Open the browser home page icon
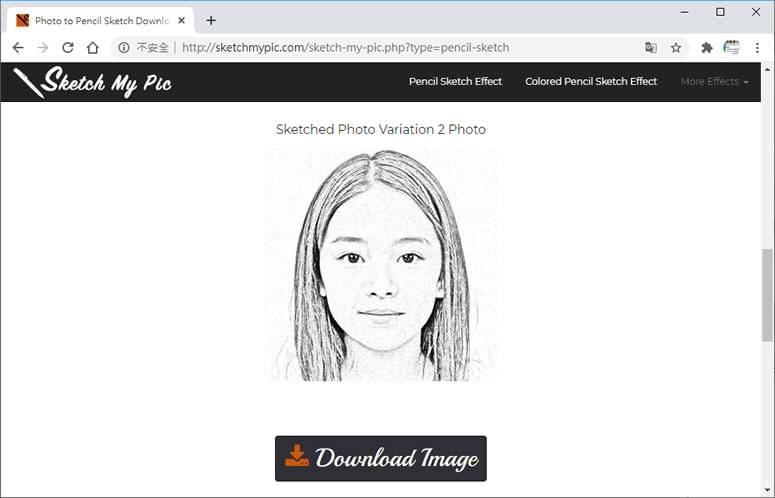This screenshot has width=775, height=498. [x=93, y=47]
